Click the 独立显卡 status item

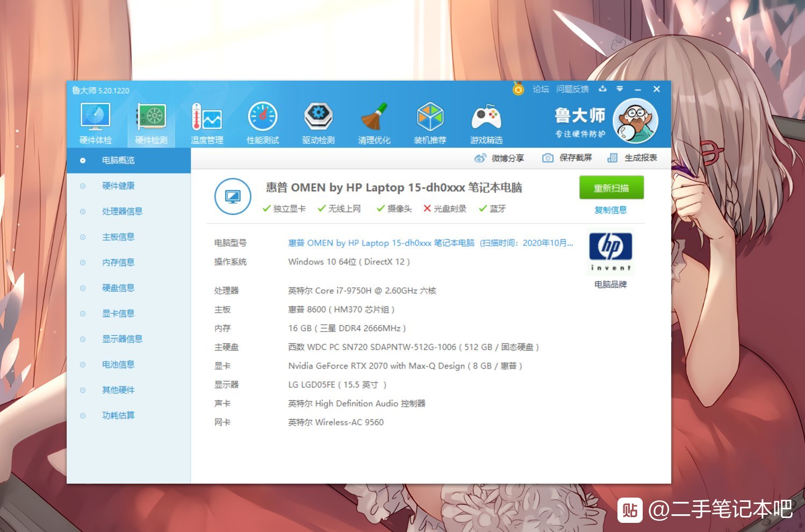pyautogui.click(x=284, y=209)
